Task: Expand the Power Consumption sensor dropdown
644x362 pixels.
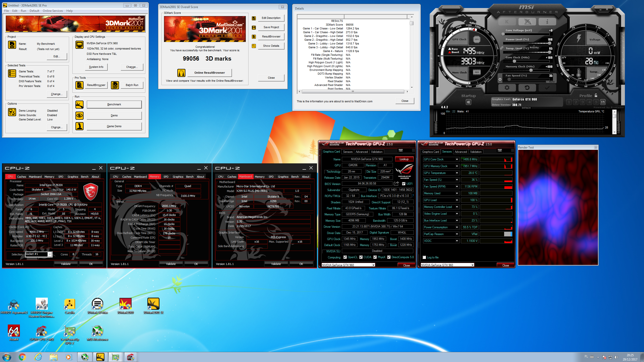Action: click(457, 227)
